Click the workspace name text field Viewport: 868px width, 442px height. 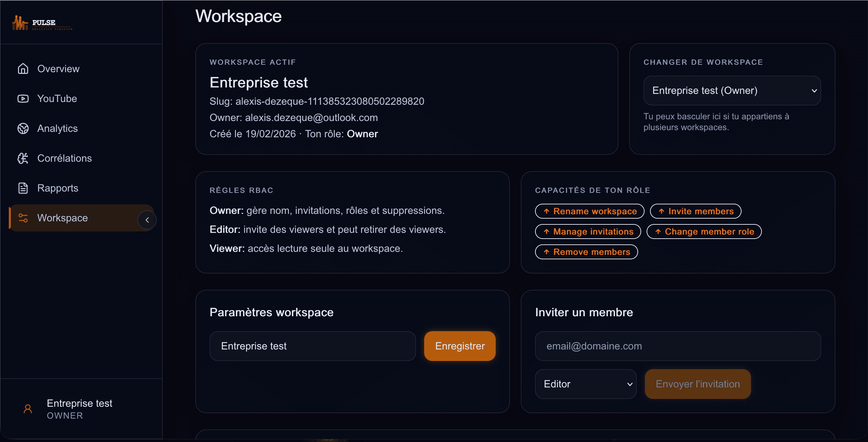(x=312, y=346)
